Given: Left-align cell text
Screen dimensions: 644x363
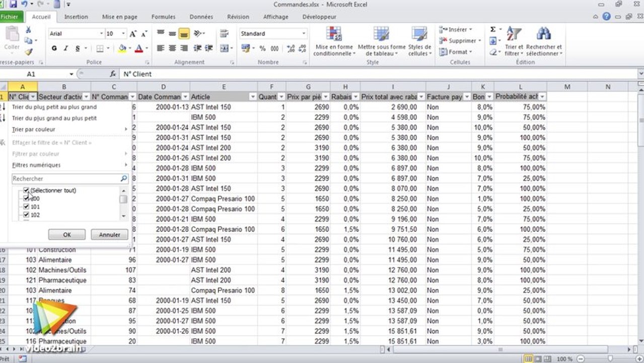Looking at the screenshot, I should point(161,48).
